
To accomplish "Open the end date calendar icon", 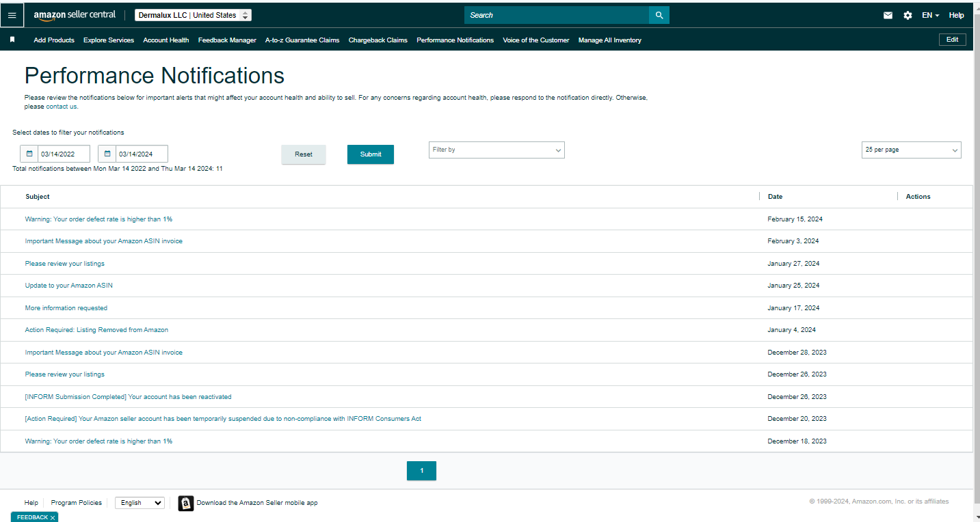I will tap(107, 154).
